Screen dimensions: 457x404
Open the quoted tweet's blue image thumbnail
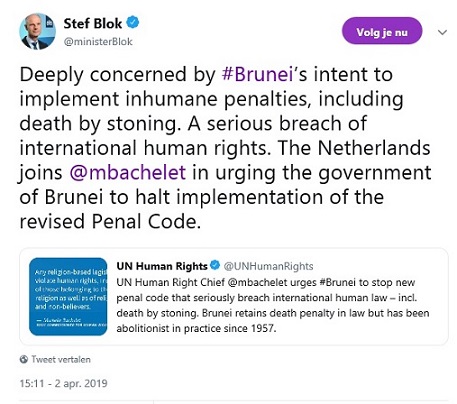pyautogui.click(x=68, y=297)
